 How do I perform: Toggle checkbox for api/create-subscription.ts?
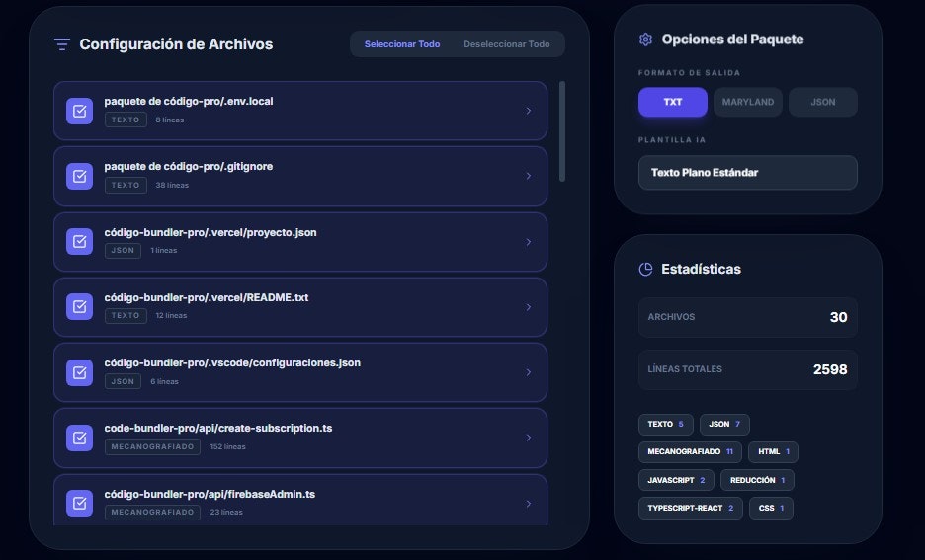(80, 438)
